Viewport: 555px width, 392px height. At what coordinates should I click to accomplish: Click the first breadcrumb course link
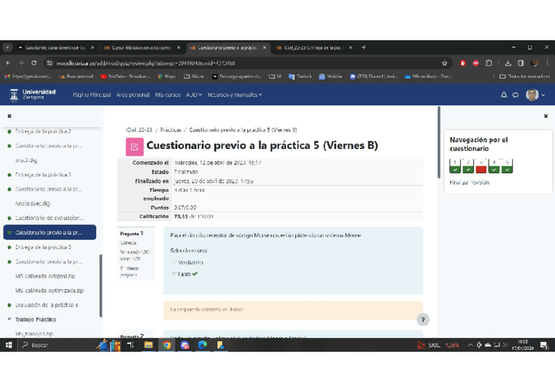[x=139, y=130]
